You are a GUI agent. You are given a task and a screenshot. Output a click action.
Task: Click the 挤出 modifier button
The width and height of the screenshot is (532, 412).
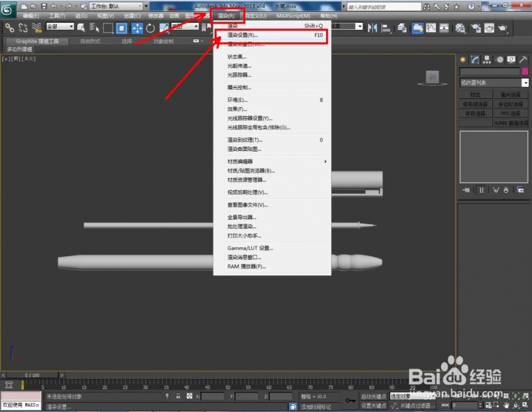pos(475,95)
